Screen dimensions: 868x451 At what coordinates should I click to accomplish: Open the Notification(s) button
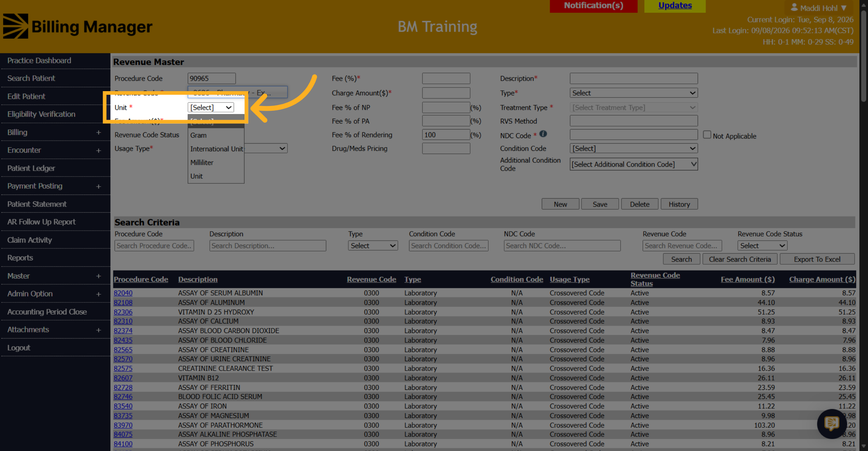[593, 6]
